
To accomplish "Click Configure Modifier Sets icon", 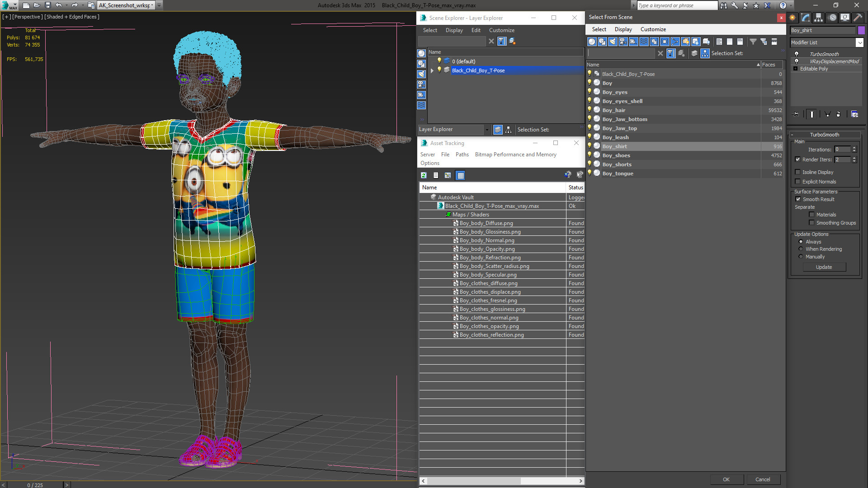I will tap(854, 114).
